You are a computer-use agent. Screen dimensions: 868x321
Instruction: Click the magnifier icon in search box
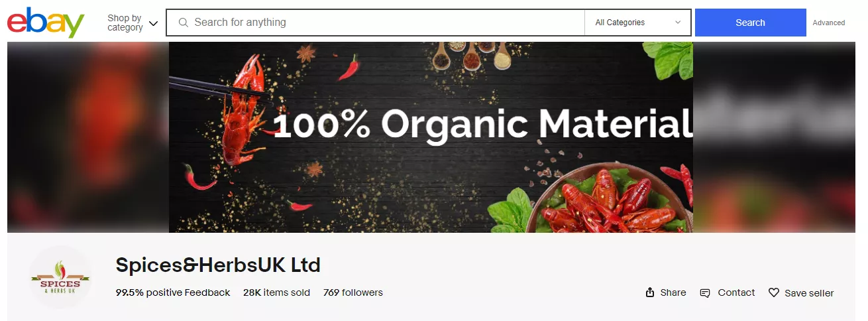184,23
